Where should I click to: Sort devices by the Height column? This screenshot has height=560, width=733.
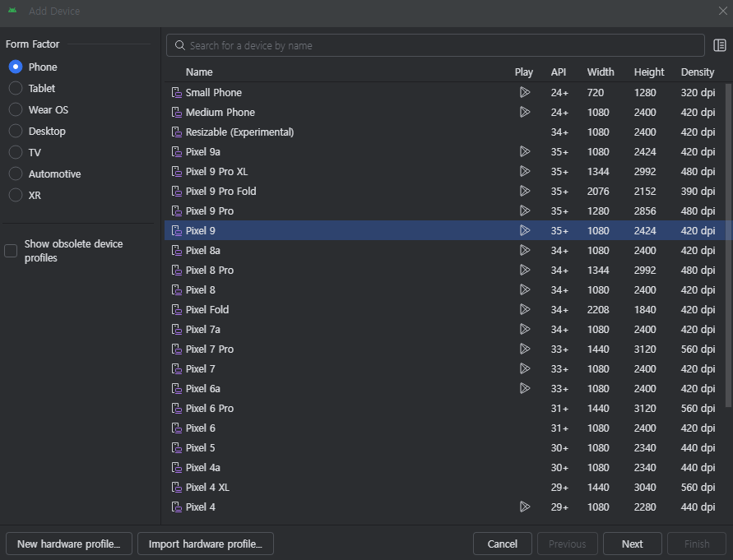tap(649, 72)
